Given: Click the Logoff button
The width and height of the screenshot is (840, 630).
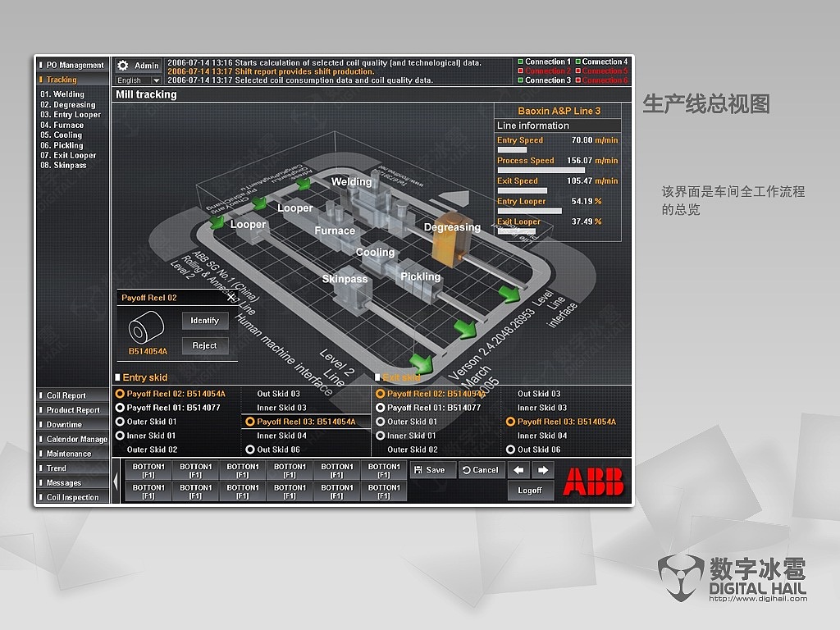Looking at the screenshot, I should [x=530, y=490].
